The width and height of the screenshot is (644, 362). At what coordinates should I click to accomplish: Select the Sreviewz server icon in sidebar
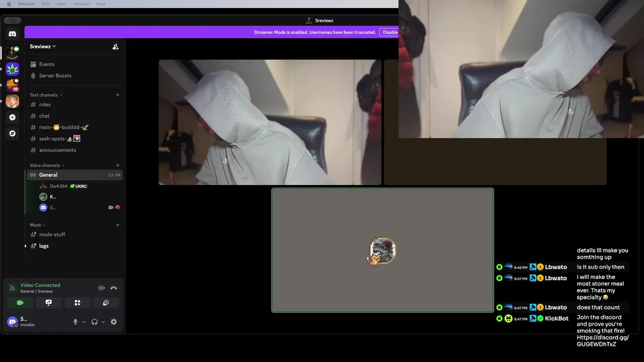pos(13,52)
